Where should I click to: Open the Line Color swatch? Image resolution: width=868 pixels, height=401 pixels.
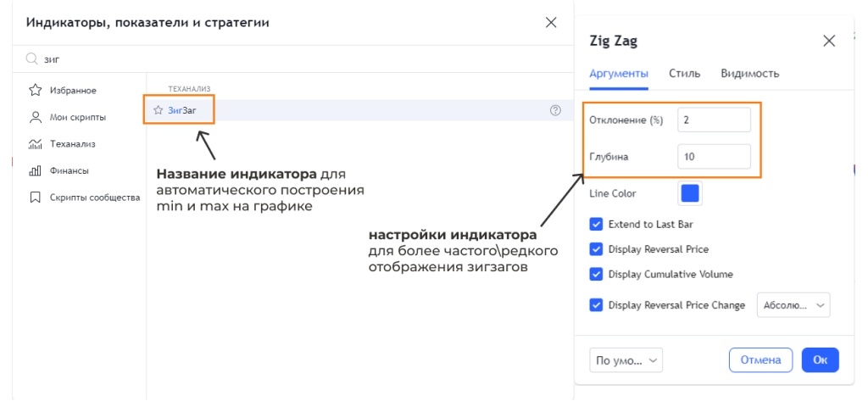[x=690, y=194]
